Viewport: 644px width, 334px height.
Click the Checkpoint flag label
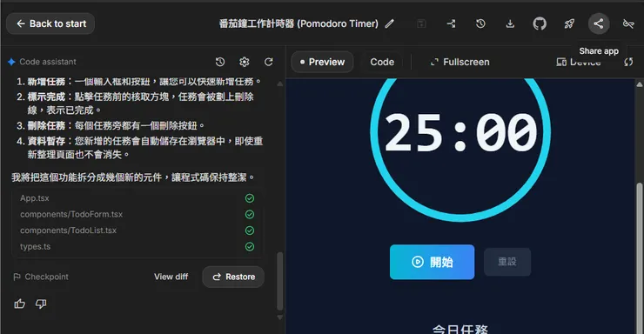41,277
